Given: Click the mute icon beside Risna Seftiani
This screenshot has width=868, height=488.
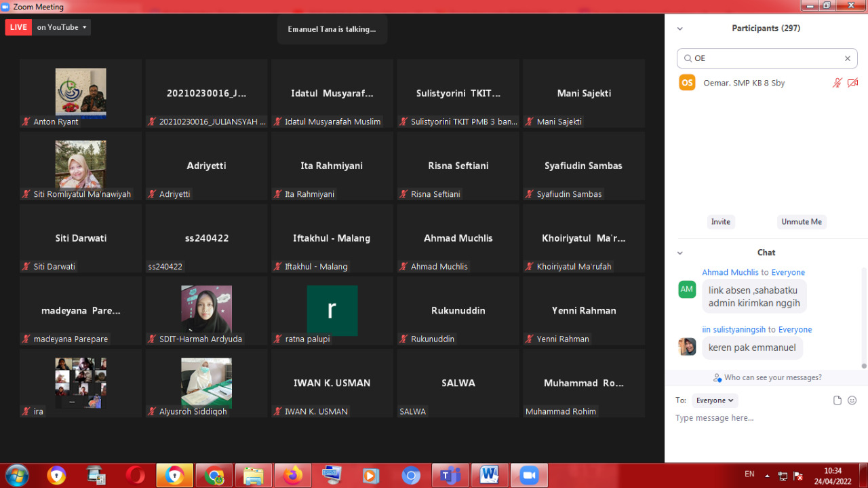Looking at the screenshot, I should 403,194.
